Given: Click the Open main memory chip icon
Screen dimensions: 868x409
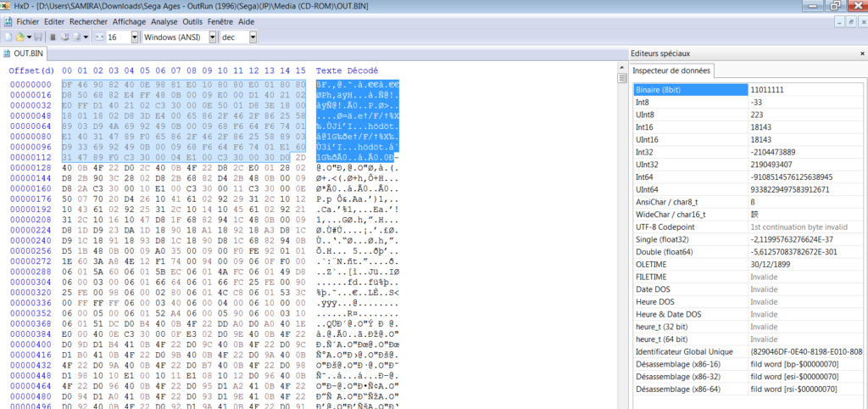Looking at the screenshot, I should (x=53, y=37).
